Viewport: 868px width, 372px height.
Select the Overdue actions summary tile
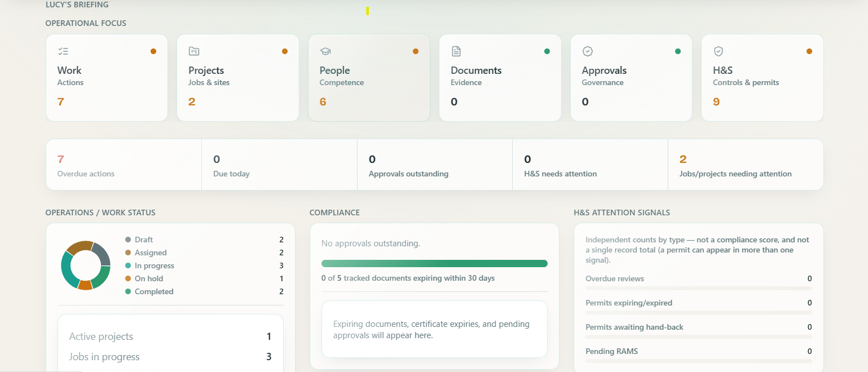pos(124,165)
